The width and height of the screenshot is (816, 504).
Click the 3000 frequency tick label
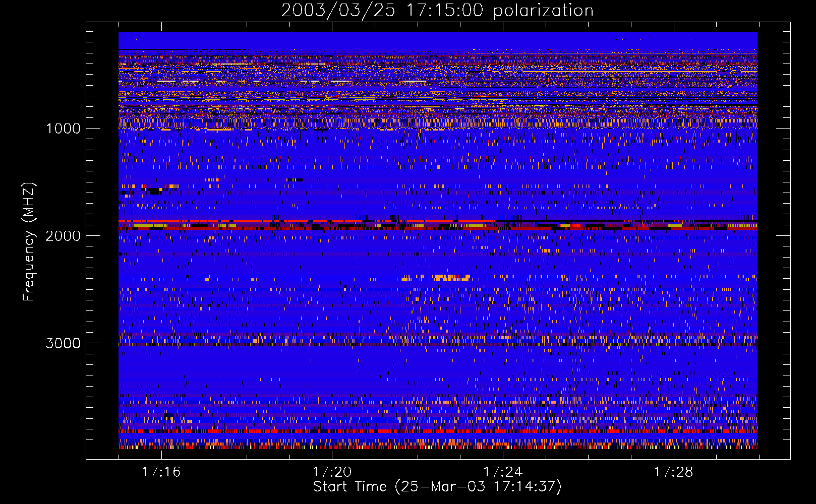pyautogui.click(x=63, y=343)
